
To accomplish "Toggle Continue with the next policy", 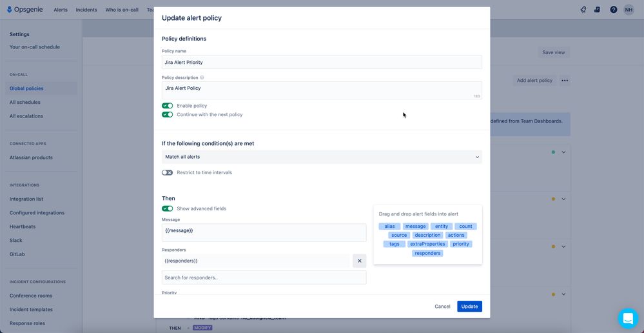I will (x=167, y=115).
